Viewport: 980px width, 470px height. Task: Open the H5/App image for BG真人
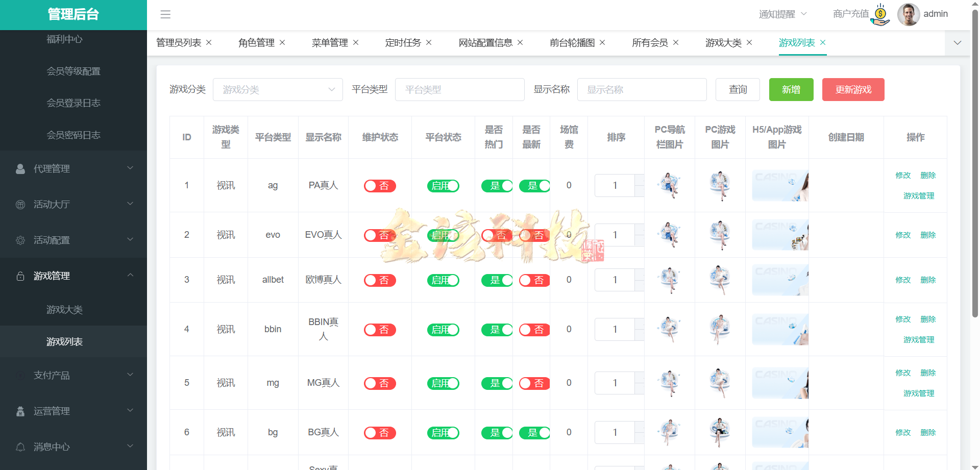[779, 432]
